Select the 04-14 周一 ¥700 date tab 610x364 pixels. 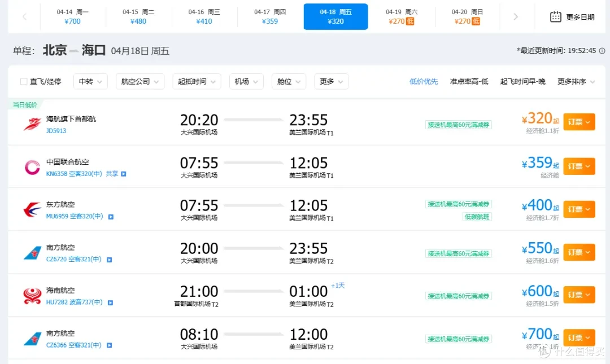(x=72, y=17)
